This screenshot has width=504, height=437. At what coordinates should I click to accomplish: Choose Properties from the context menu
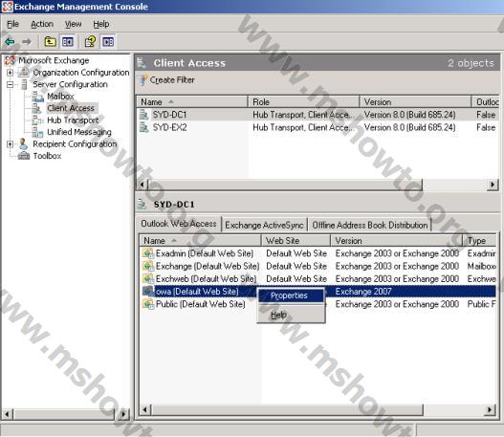292,295
